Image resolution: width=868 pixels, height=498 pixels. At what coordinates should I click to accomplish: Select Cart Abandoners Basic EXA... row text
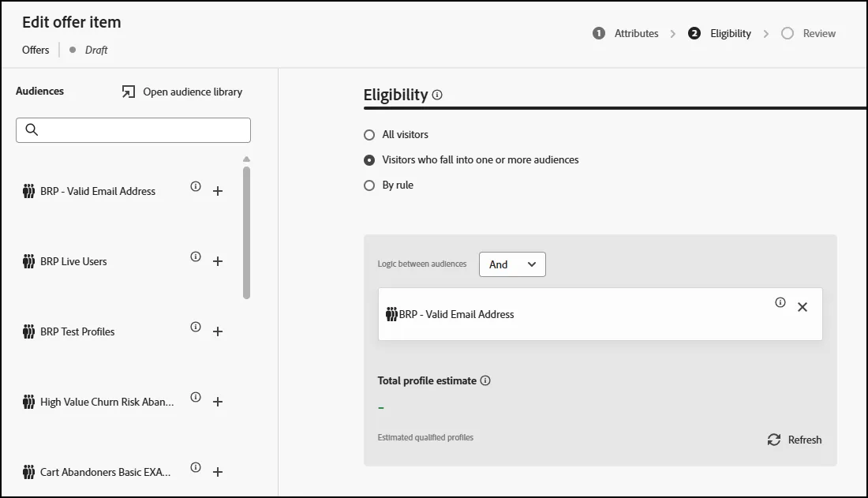(x=105, y=472)
